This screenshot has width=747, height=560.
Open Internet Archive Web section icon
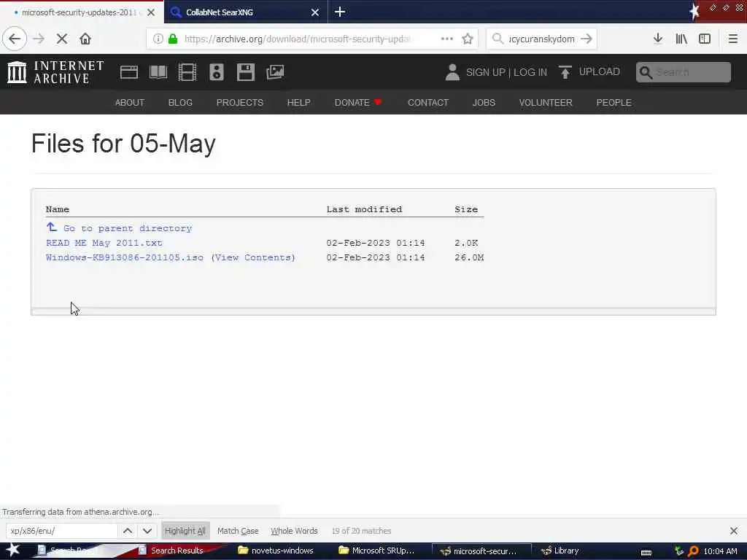(x=128, y=72)
